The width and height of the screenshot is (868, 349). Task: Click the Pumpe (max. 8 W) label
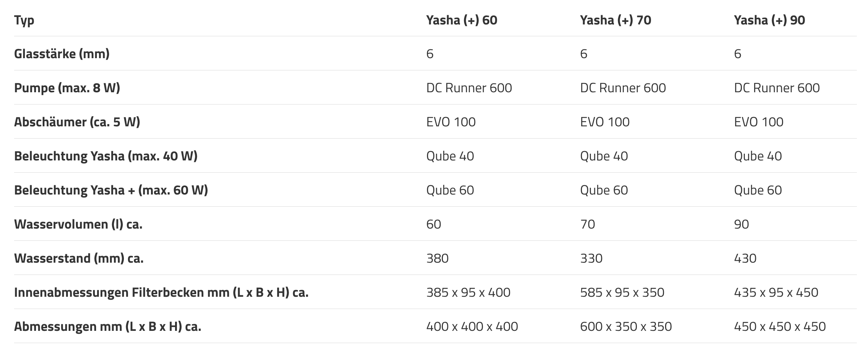click(x=67, y=88)
